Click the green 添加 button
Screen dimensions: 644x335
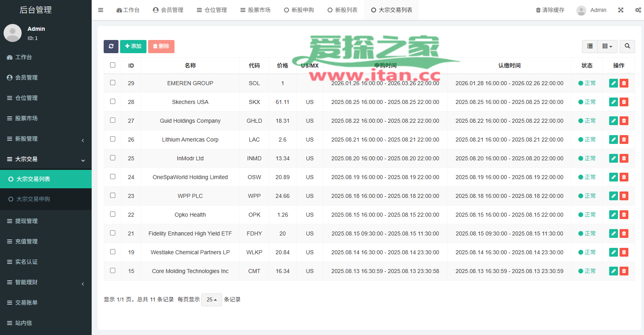133,46
